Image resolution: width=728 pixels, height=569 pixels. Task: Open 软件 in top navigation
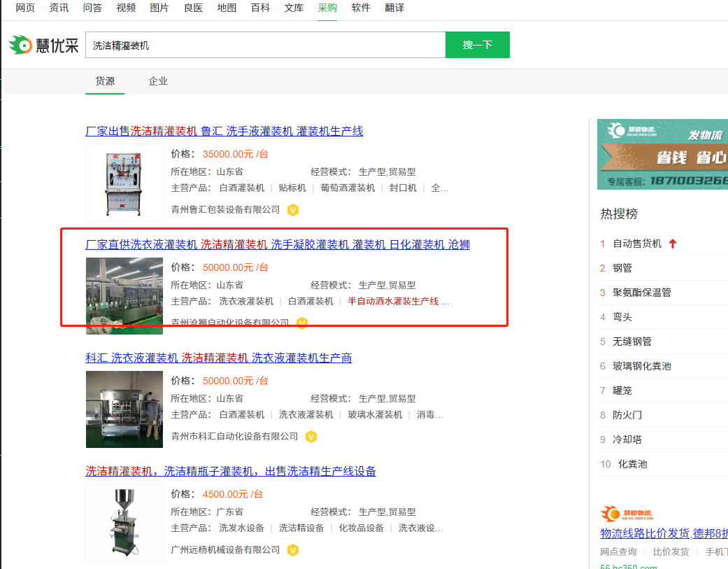[361, 8]
